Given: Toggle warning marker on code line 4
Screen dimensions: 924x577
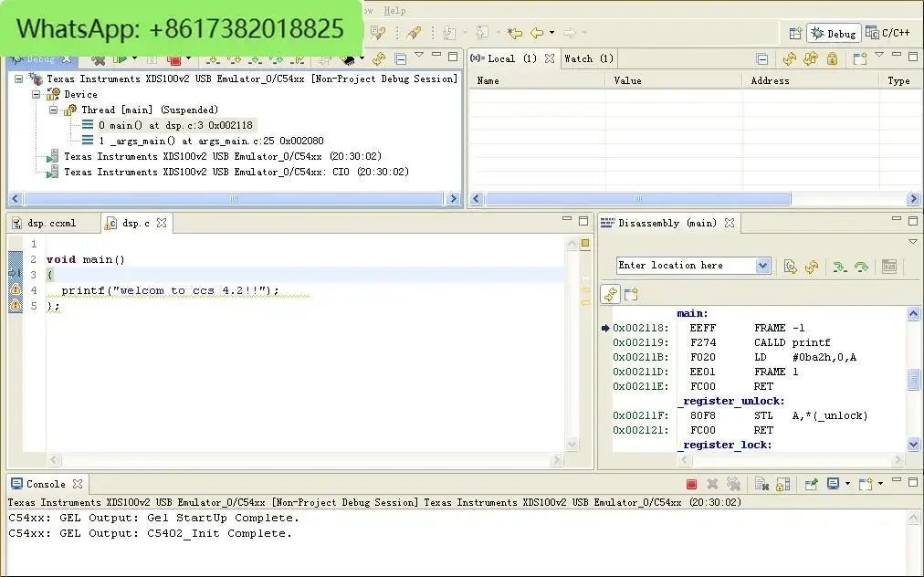Looking at the screenshot, I should click(x=15, y=290).
